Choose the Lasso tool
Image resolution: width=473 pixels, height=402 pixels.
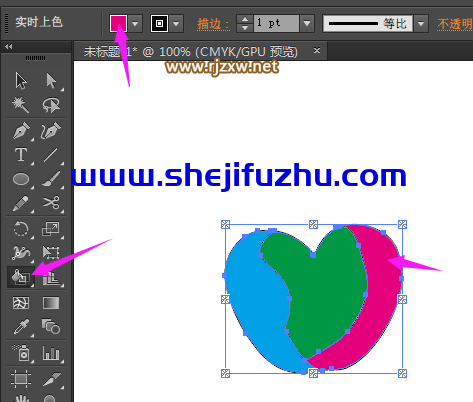point(51,105)
